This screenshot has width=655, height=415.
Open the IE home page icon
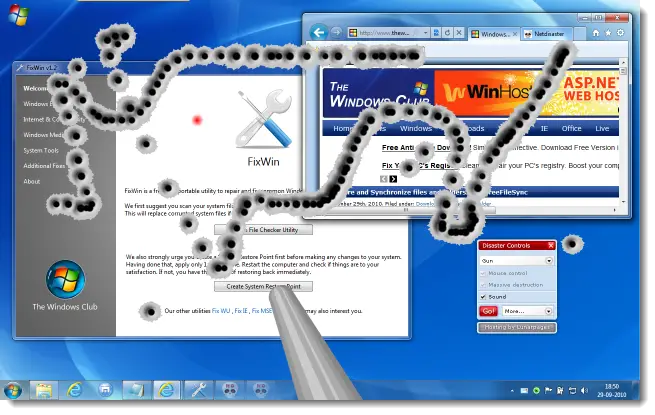[x=596, y=33]
